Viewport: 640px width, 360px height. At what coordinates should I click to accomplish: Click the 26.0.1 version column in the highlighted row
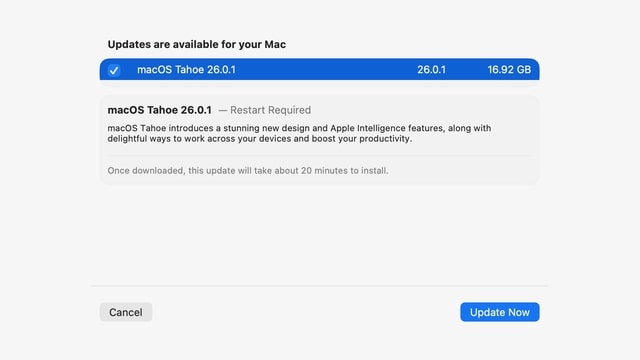click(431, 70)
